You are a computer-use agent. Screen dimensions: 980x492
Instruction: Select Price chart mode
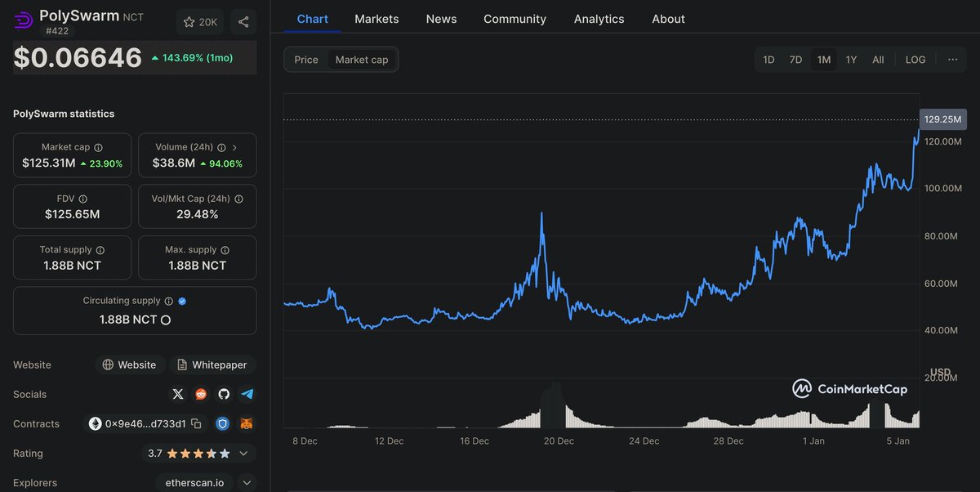click(306, 60)
